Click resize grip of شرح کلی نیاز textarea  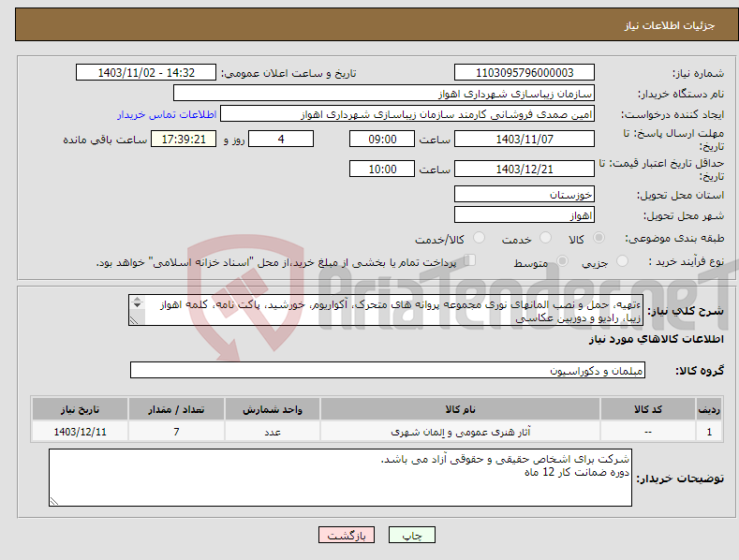tap(134, 321)
